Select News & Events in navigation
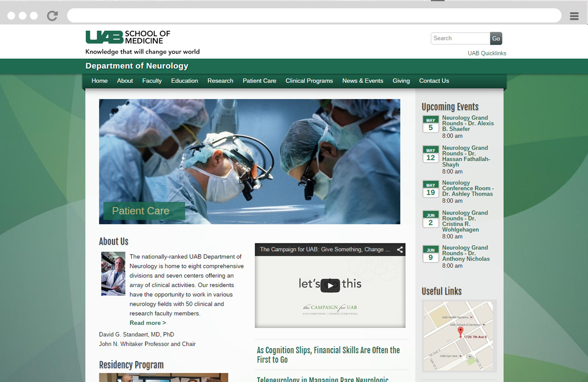 tap(363, 81)
